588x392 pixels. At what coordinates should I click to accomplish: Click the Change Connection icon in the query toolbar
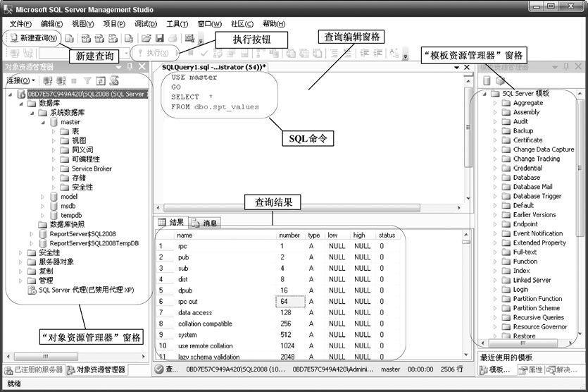[28, 53]
